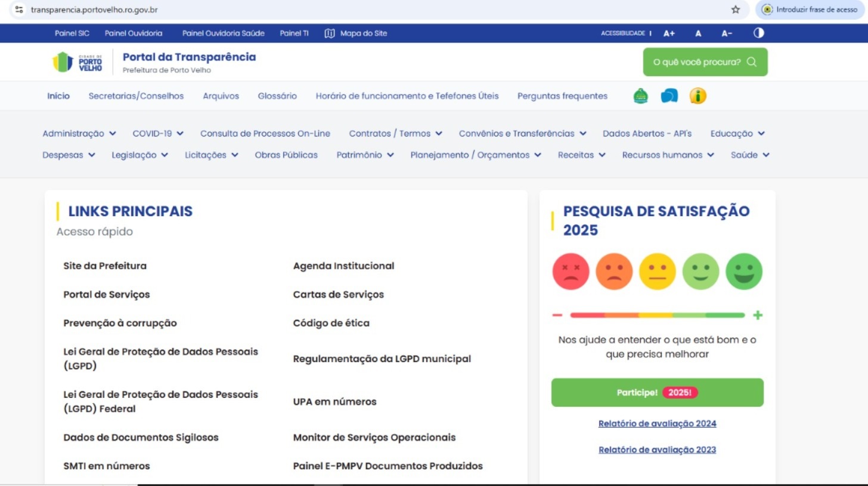The height and width of the screenshot is (486, 868).
Task: Expand the Licitações dropdown menu
Action: pos(211,155)
